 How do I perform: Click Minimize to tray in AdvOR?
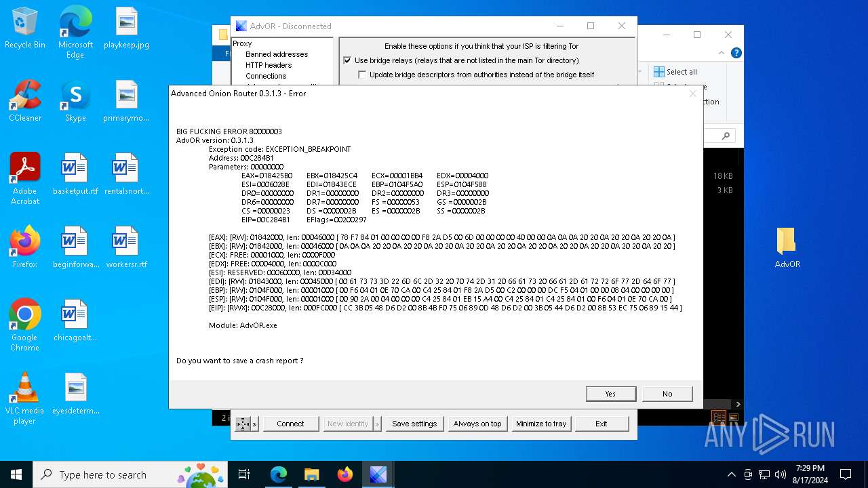[540, 424]
